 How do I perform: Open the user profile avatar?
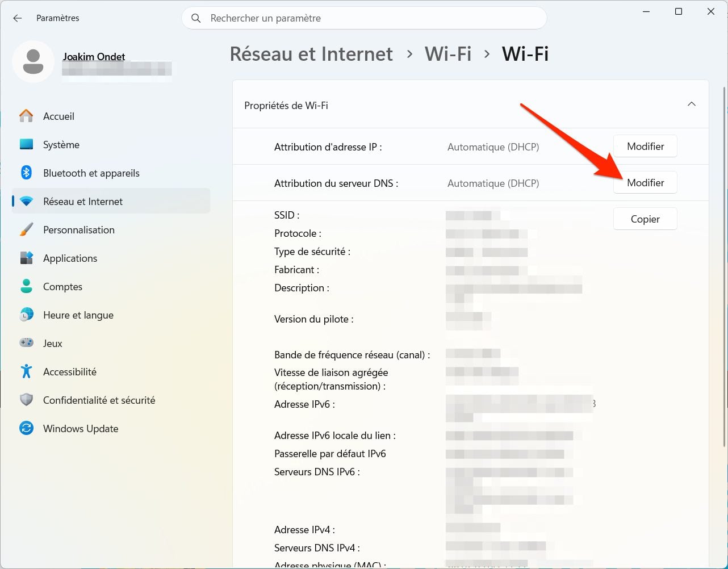[34, 61]
